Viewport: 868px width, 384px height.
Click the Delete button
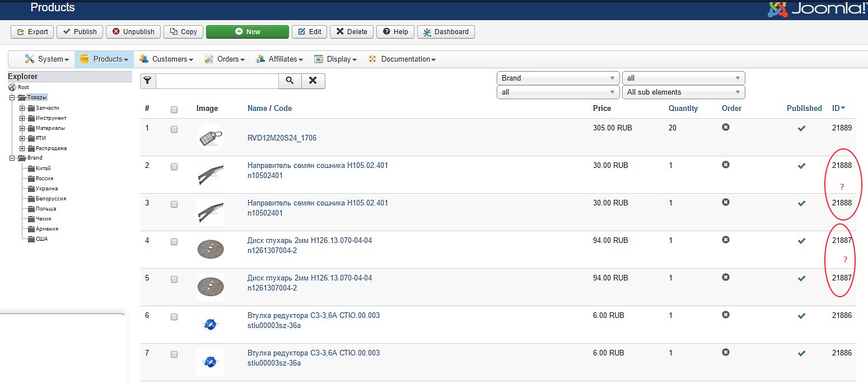(352, 32)
